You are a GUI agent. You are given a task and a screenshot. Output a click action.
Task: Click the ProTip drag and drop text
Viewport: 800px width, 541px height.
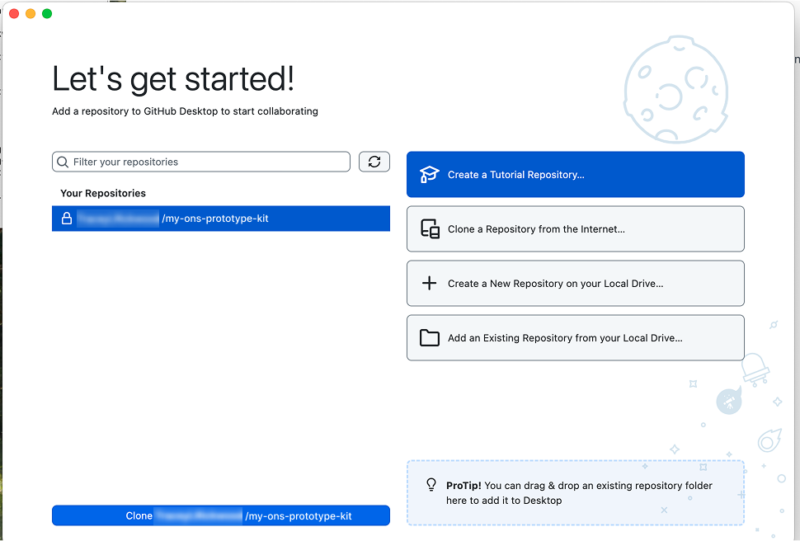579,493
